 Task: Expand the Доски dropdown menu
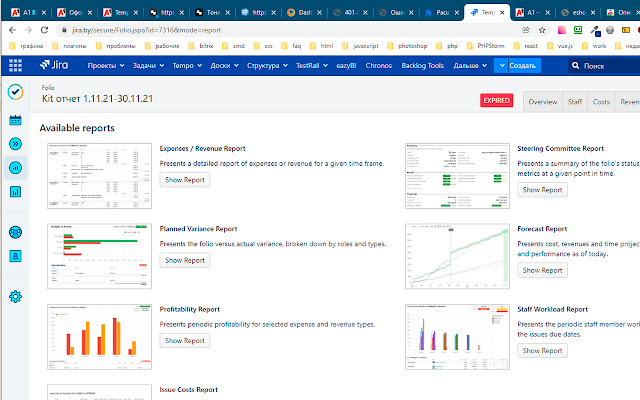pos(224,65)
